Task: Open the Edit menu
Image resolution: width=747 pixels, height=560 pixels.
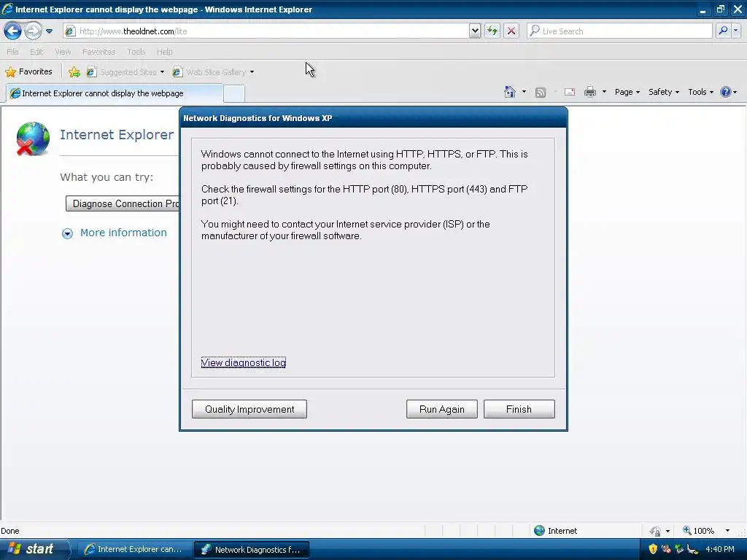Action: point(36,52)
